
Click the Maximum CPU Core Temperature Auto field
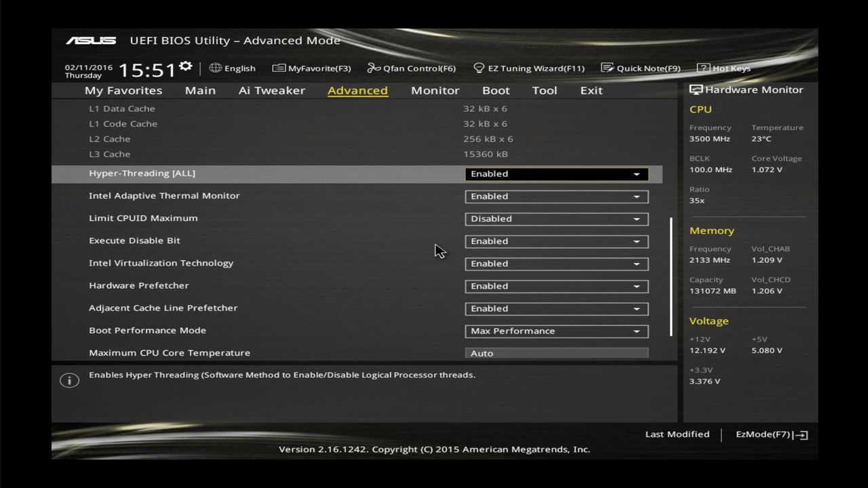pyautogui.click(x=556, y=353)
